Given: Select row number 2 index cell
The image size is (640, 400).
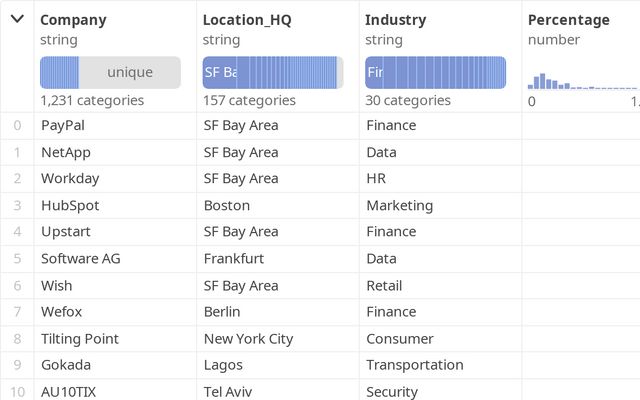Looking at the screenshot, I should 17,178.
